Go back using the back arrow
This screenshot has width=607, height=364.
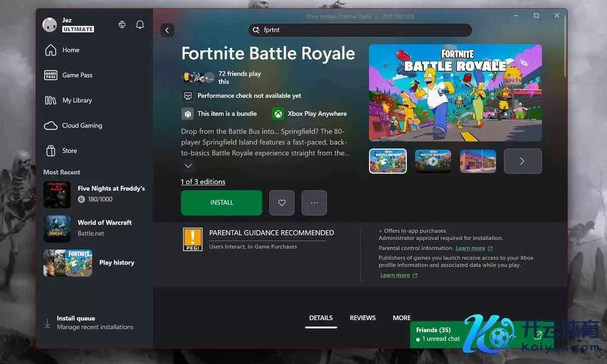[167, 30]
